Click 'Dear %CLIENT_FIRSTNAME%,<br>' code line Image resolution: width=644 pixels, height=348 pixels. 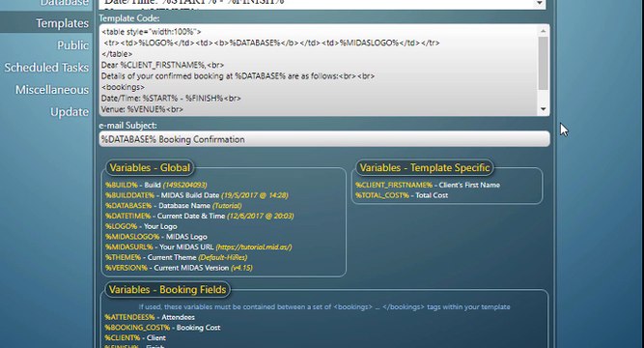click(x=162, y=65)
